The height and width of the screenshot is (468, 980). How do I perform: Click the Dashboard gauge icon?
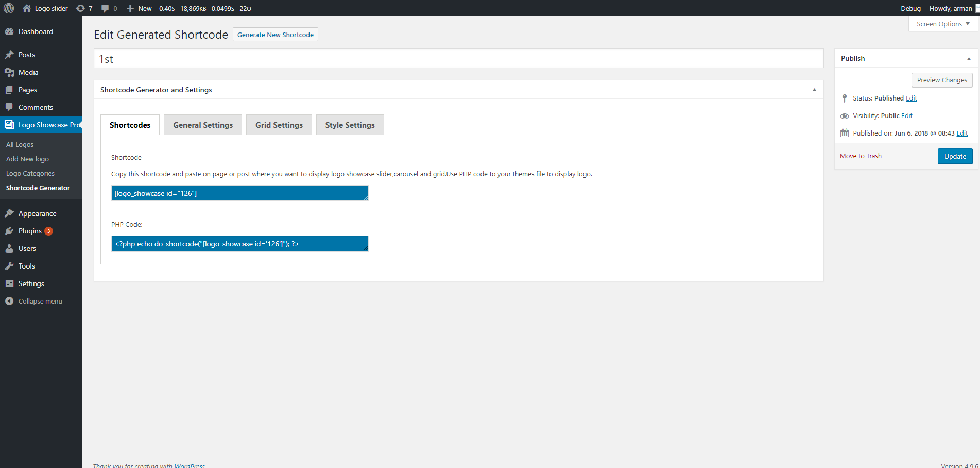9,31
